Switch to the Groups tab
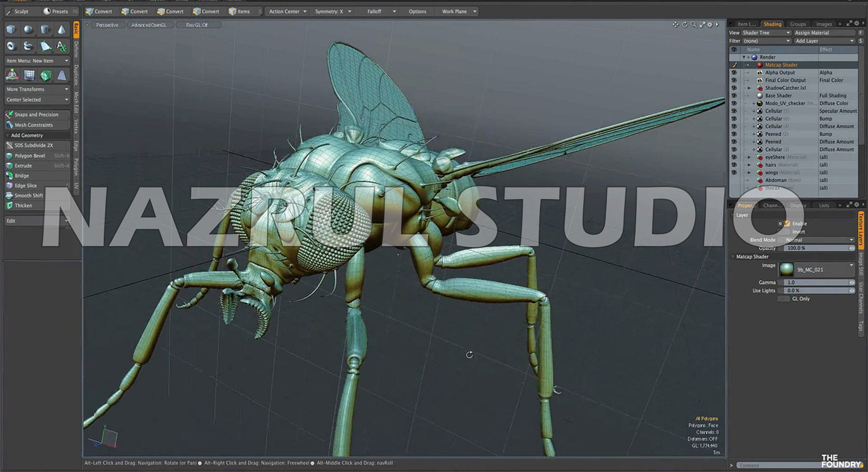The image size is (868, 472). (798, 24)
